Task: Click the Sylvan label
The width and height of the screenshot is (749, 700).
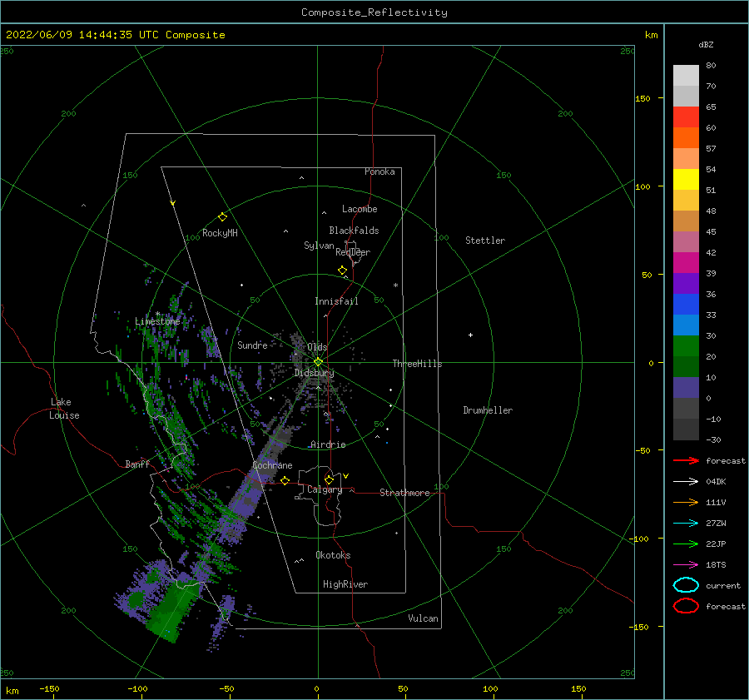Action: pos(319,246)
